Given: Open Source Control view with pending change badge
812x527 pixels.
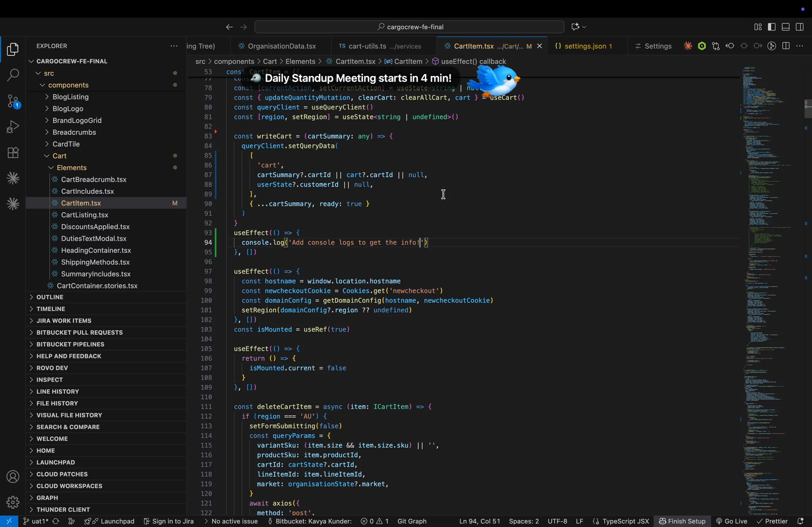Looking at the screenshot, I should (13, 101).
